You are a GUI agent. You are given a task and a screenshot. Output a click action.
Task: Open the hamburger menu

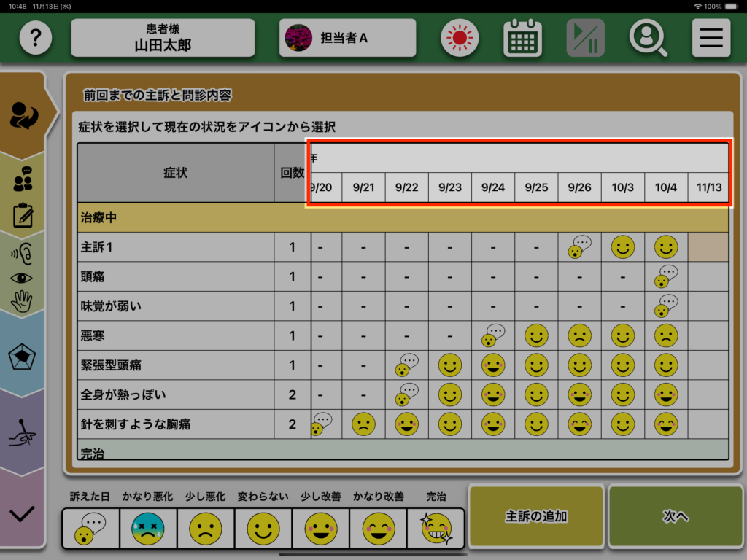pos(711,38)
